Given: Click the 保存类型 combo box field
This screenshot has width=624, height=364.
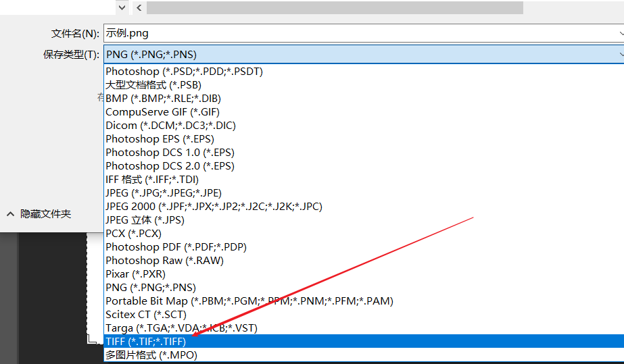Looking at the screenshot, I should [364, 54].
